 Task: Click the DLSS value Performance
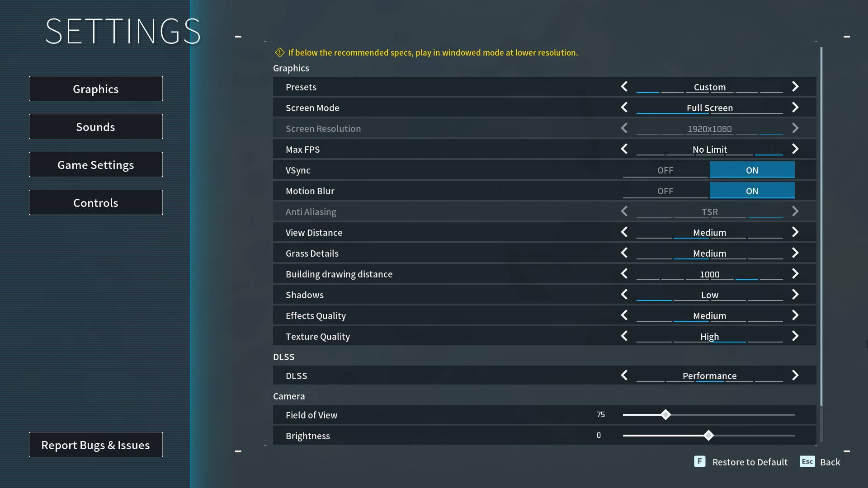coord(710,375)
